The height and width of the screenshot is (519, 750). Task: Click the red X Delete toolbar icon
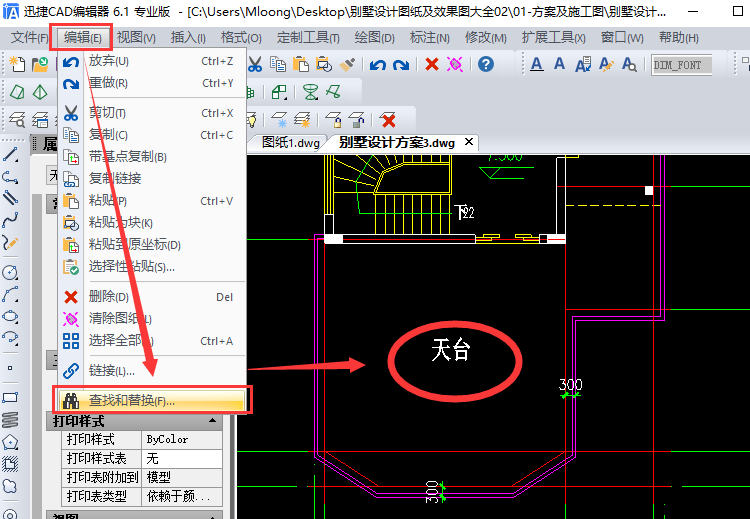point(432,64)
